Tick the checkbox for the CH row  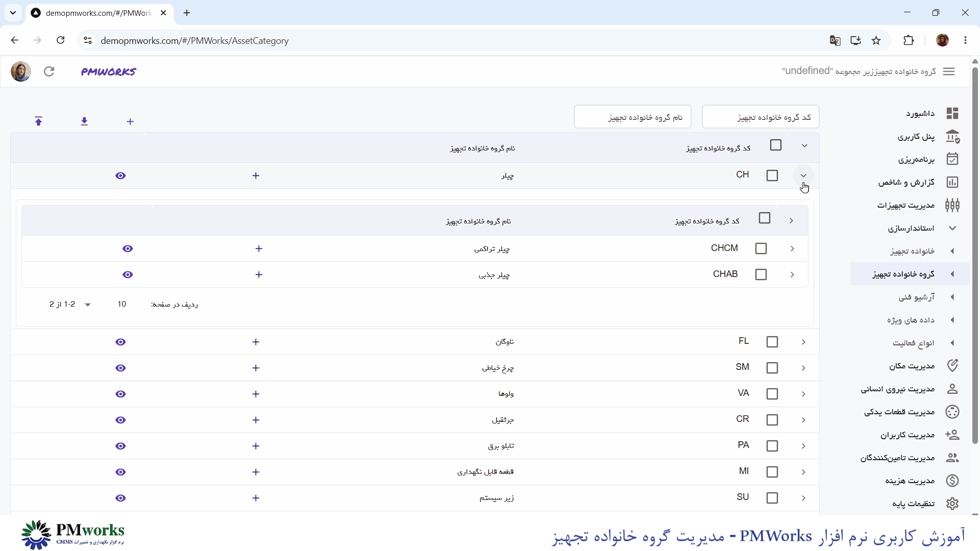coord(772,176)
